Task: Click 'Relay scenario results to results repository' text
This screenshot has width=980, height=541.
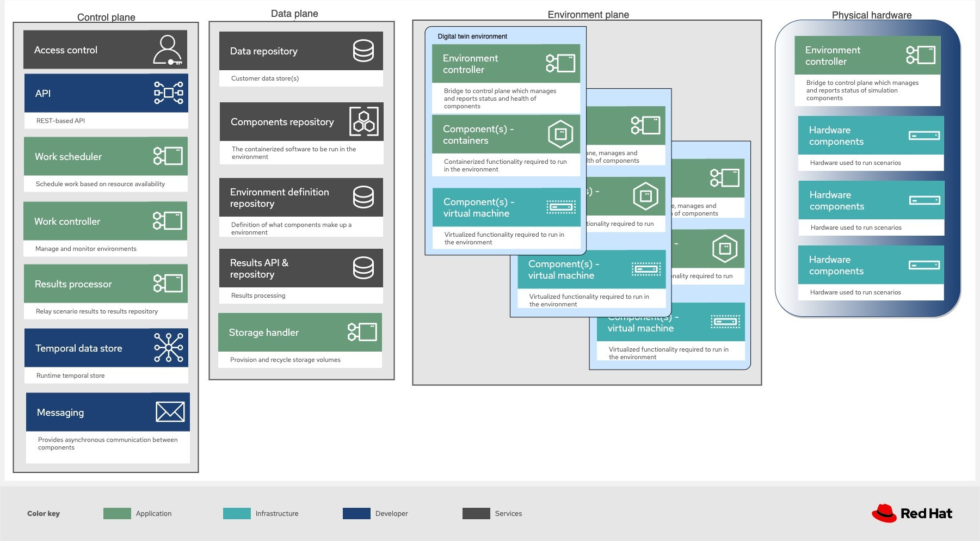Action: (97, 311)
